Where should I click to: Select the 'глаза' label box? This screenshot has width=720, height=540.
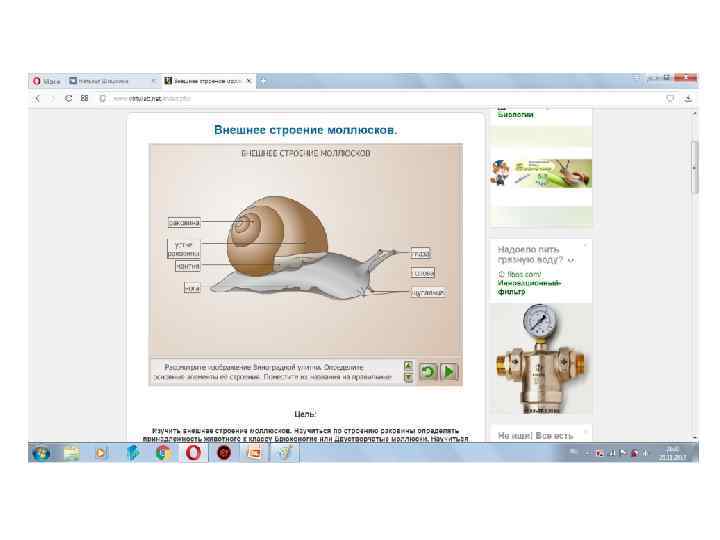(x=421, y=253)
